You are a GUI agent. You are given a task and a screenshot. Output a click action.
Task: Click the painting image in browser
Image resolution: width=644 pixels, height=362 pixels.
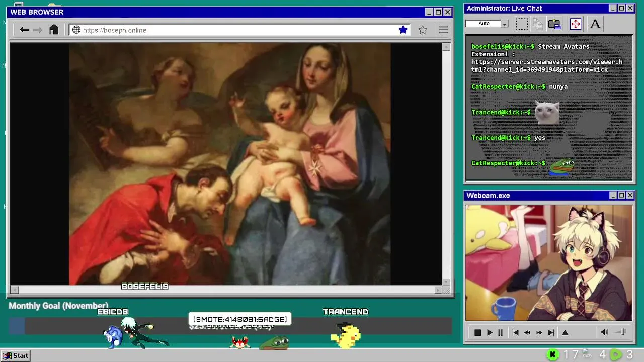point(229,164)
